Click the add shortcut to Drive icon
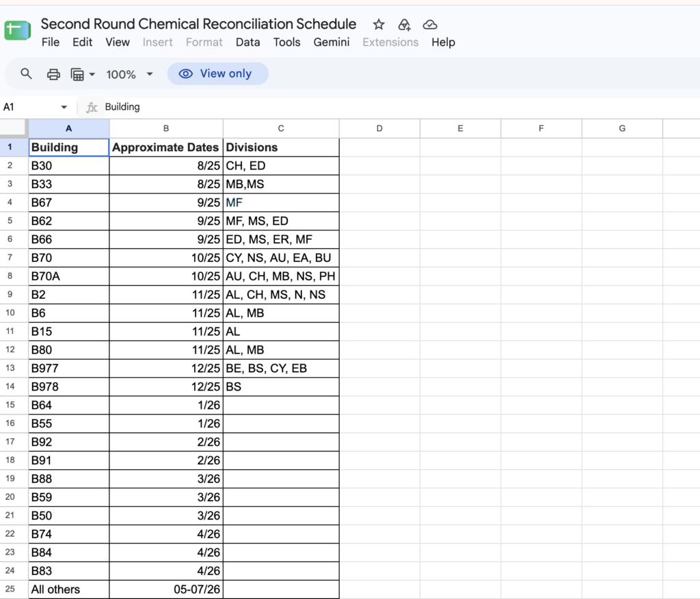Image resolution: width=700 pixels, height=599 pixels. [405, 25]
